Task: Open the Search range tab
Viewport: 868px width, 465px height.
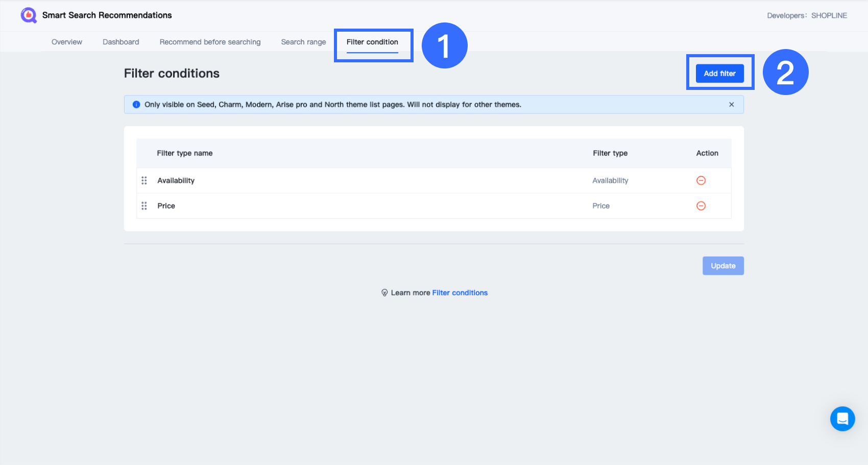Action: (x=303, y=41)
